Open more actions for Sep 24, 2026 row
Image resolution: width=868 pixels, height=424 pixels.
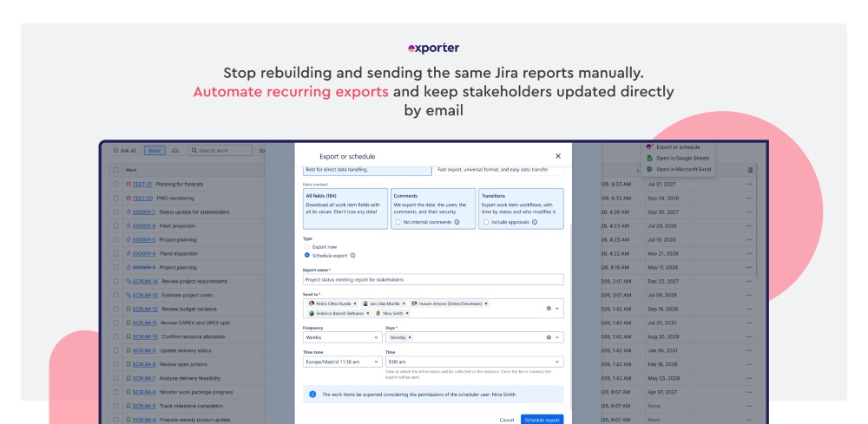point(749,198)
